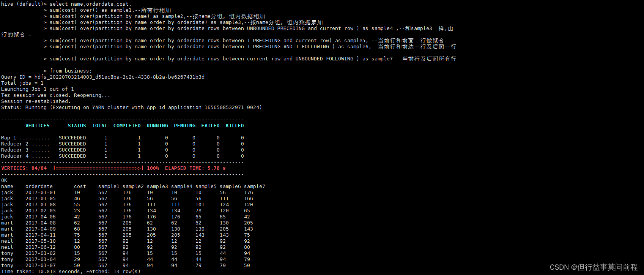Click the FAILED column header
The height and width of the screenshot is (275, 644).
[211, 126]
